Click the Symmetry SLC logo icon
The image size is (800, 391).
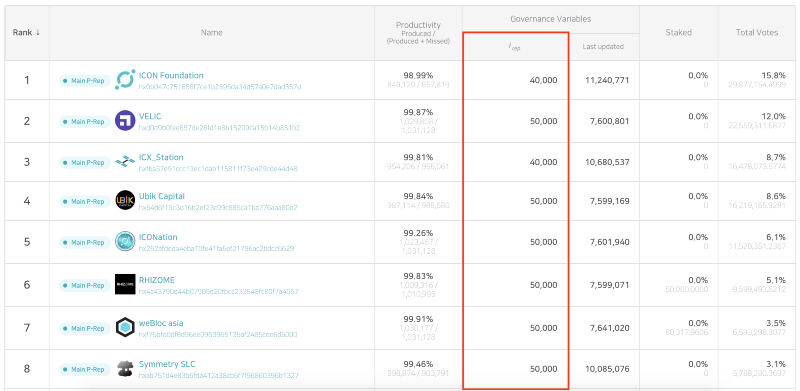[125, 369]
